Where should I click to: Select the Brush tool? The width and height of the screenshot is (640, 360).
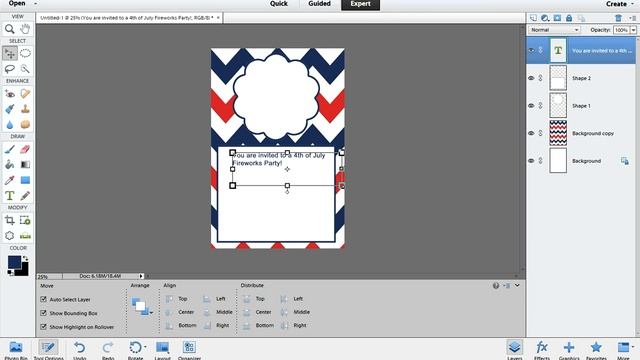coord(10,149)
